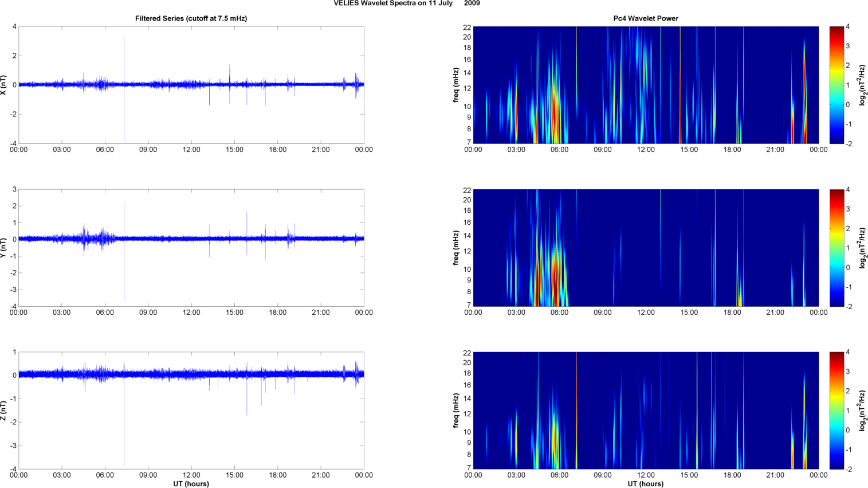
Task: Click the freq (mHz) label of middle spectrogram
Action: 456,248
